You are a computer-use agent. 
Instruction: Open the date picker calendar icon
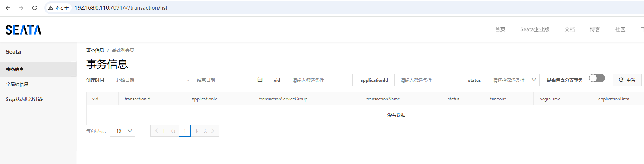tap(260, 80)
